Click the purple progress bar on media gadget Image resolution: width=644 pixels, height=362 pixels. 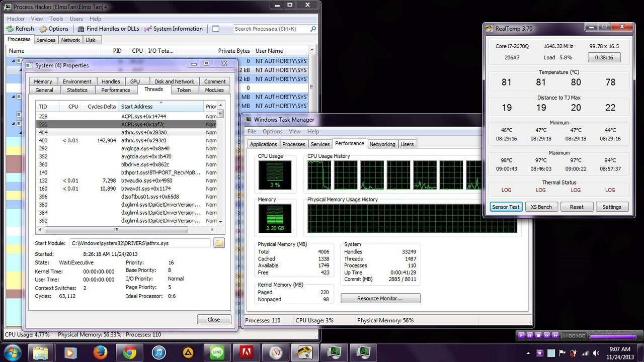[x=613, y=336]
